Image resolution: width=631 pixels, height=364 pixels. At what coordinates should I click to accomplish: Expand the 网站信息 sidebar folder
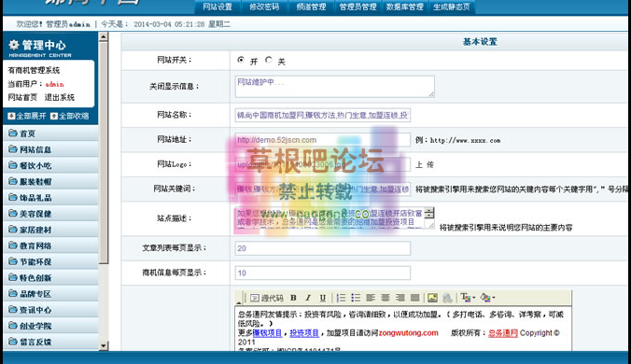[50, 149]
